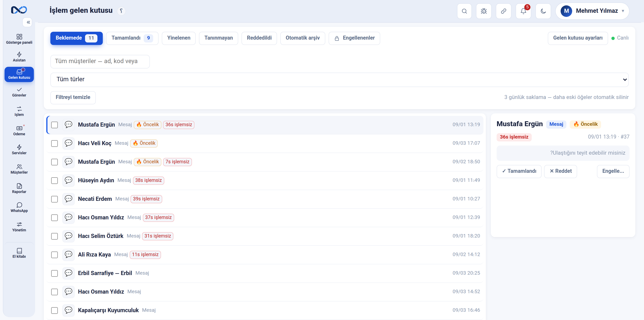The height and width of the screenshot is (320, 644).
Task: Click ✕ Reddet in detail panel
Action: point(560,171)
